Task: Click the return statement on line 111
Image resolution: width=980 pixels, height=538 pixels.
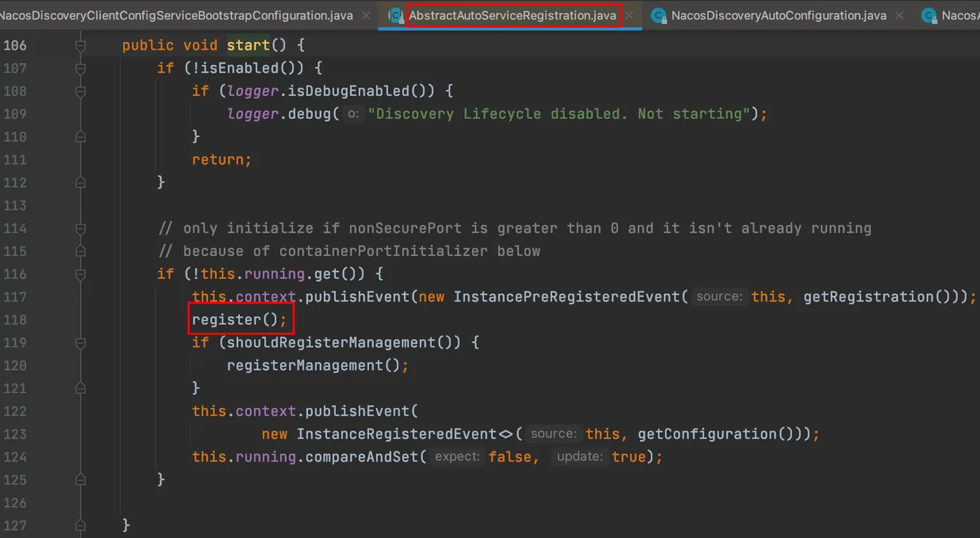Action: point(222,160)
